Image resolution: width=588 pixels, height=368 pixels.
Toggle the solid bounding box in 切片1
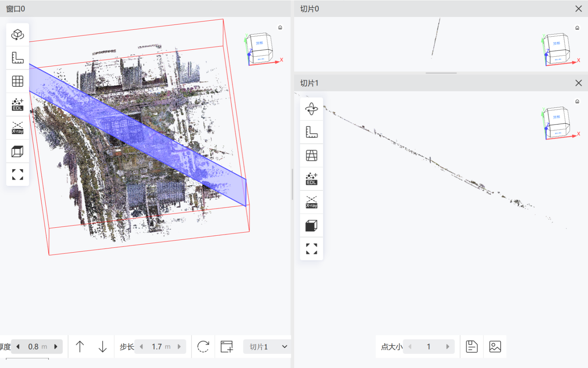(311, 225)
